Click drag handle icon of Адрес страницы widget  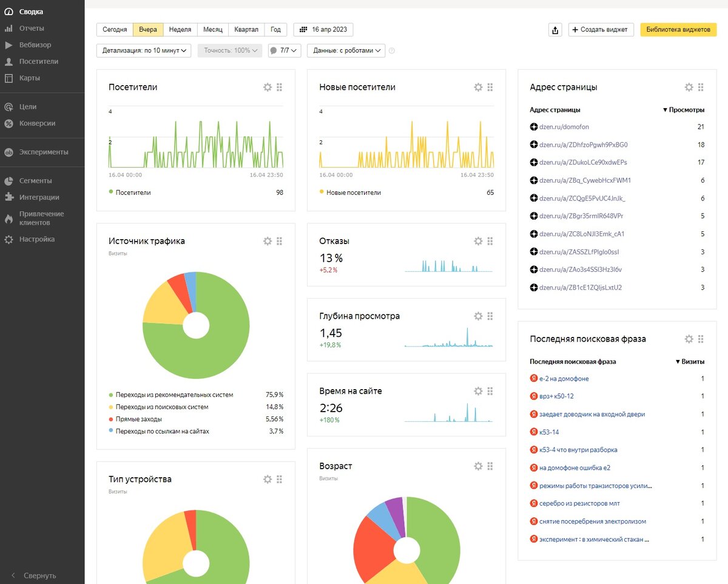point(701,87)
